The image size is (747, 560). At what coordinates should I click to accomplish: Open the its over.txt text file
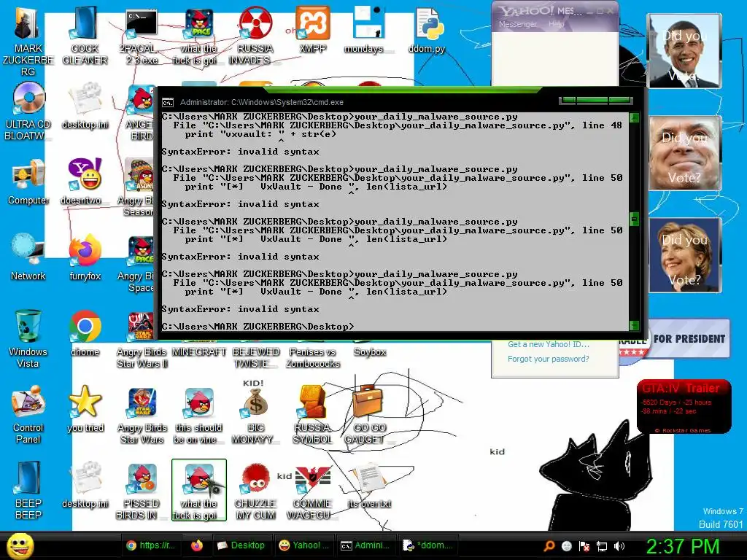coord(368,478)
